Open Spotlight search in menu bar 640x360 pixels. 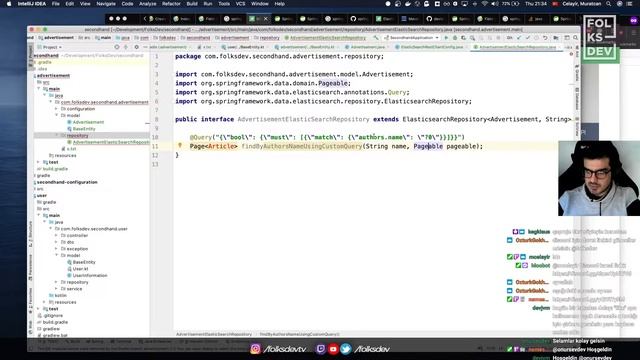click(608, 4)
